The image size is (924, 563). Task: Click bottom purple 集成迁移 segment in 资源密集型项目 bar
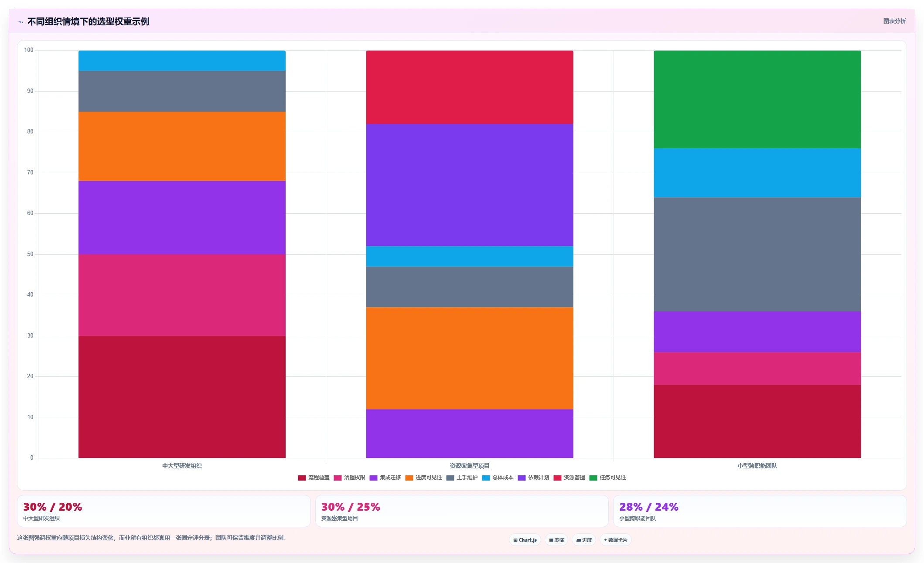point(470,433)
